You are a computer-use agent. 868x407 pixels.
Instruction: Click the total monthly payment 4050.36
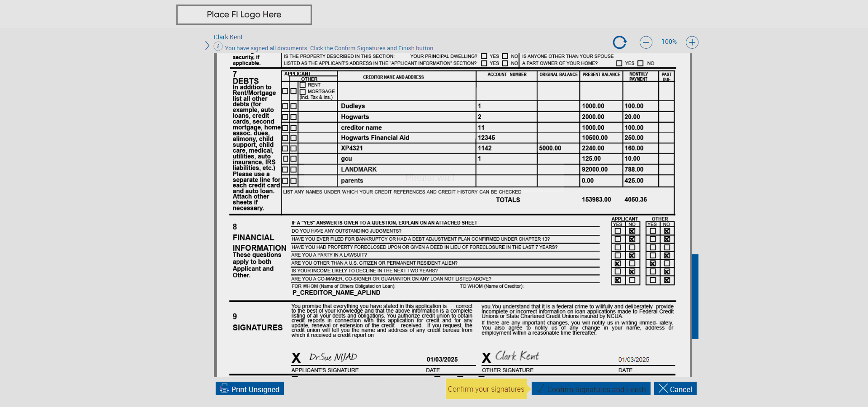coord(636,200)
